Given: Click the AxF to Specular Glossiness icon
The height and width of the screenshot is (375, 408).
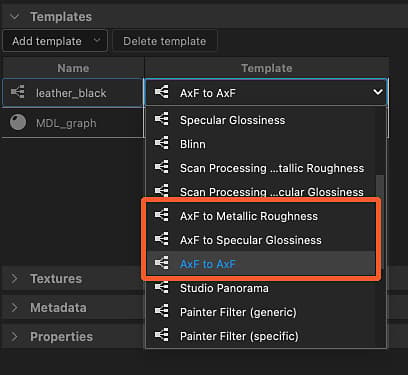Looking at the screenshot, I should pyautogui.click(x=162, y=239).
